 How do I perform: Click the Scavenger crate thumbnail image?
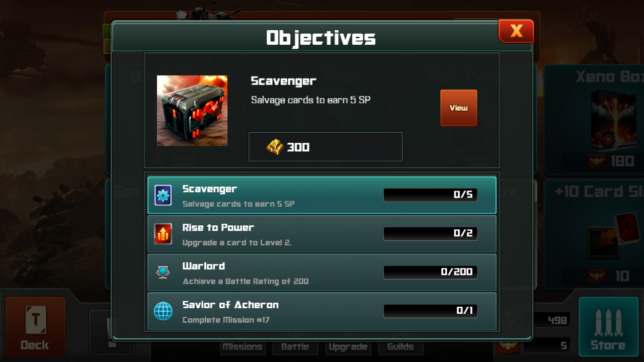[192, 111]
